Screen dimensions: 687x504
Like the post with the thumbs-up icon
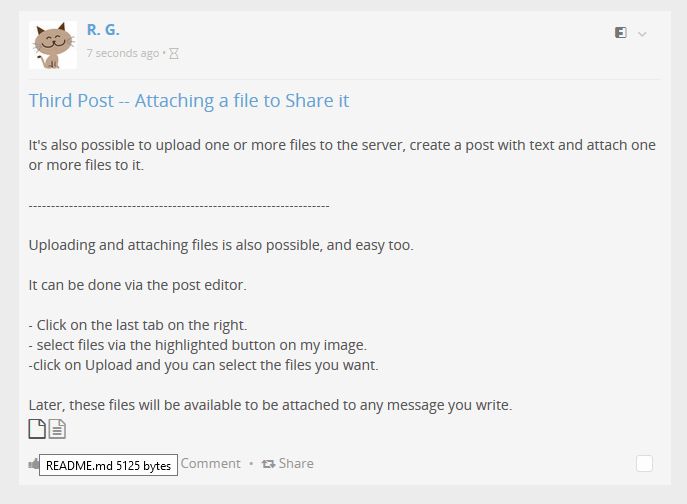[34, 463]
